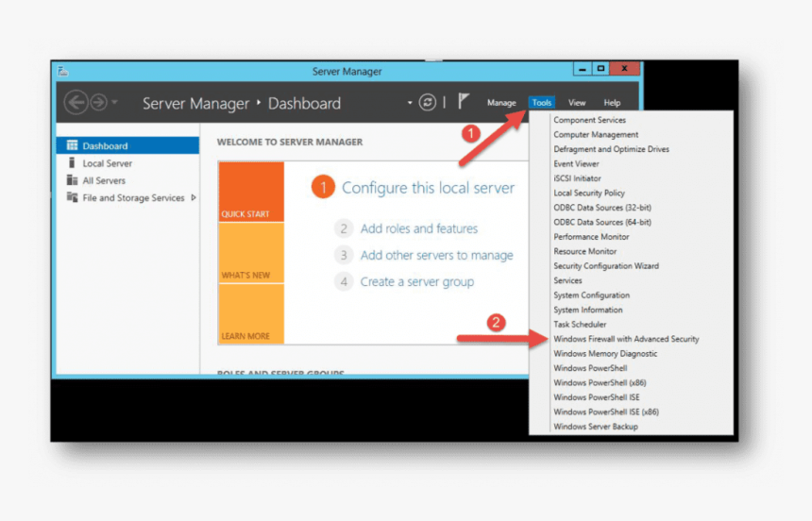Maximize the Server Manager window
This screenshot has height=521, width=812.
point(601,68)
